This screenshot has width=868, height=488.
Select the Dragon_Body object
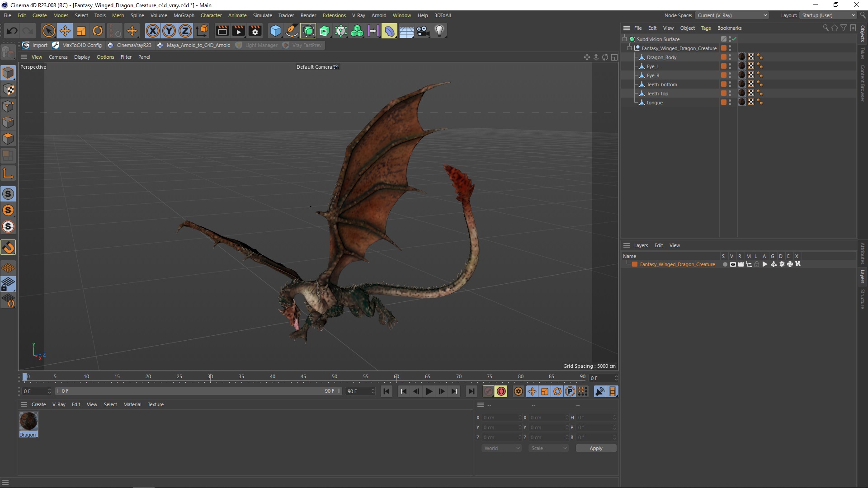click(661, 57)
